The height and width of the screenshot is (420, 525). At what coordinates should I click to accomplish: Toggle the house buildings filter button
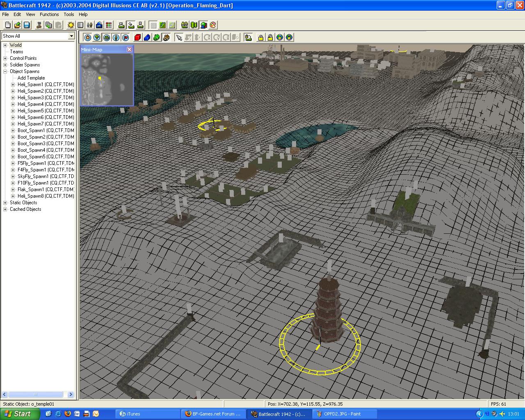tap(88, 38)
